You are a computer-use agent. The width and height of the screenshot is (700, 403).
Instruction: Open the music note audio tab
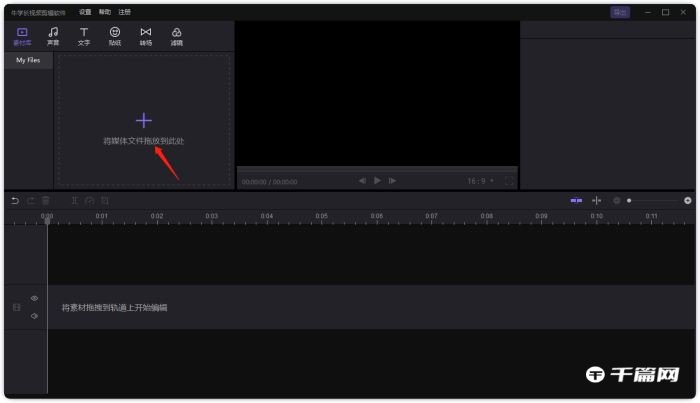(53, 36)
